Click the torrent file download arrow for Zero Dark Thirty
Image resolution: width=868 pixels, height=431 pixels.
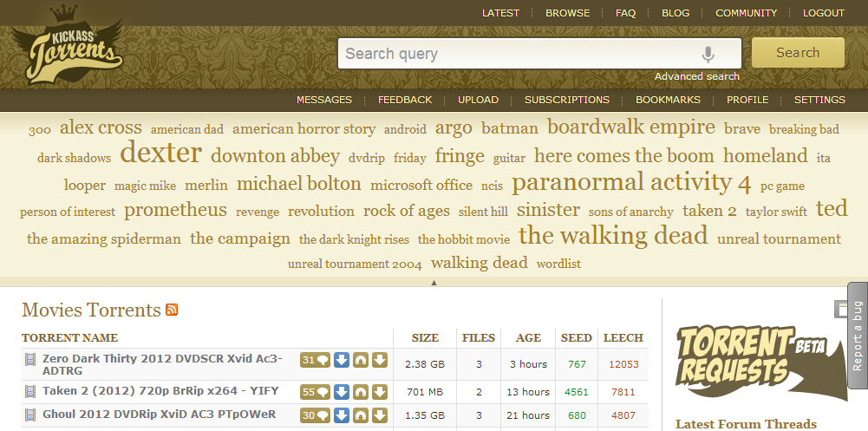[379, 360]
